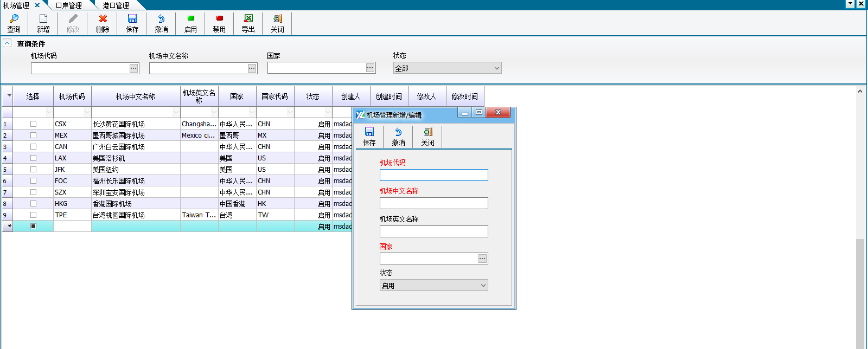The width and height of the screenshot is (868, 349).
Task: Click the scroll up arrow of the grid
Action: tap(860, 91)
